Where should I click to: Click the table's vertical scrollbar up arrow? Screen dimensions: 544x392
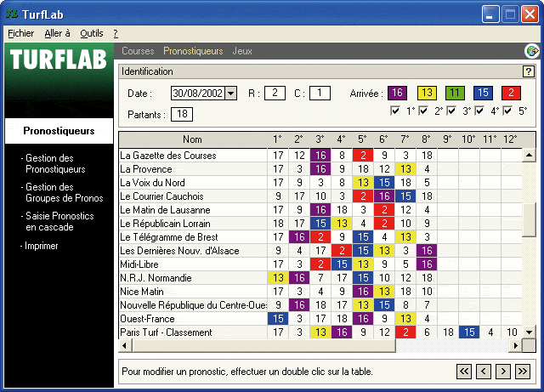529,156
